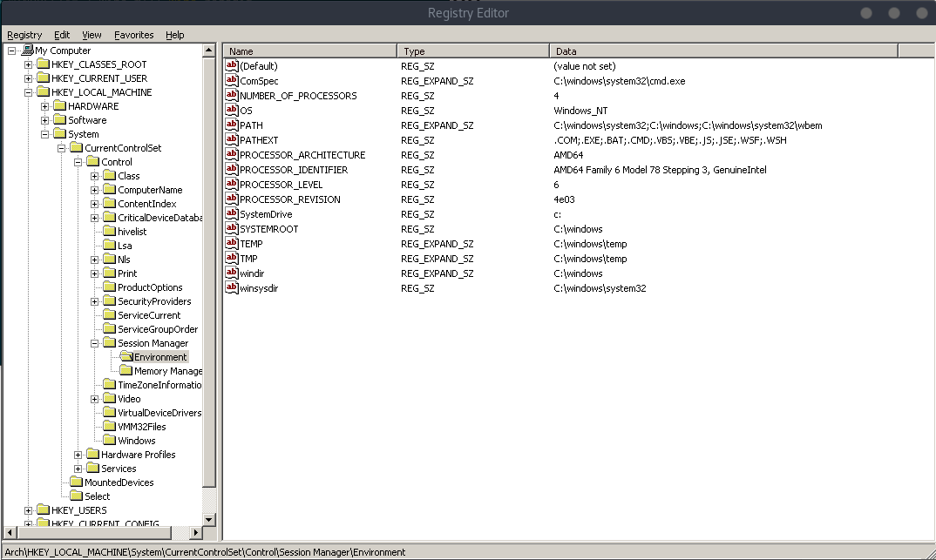This screenshot has width=936, height=560.
Task: Click the string icon beside (Default)
Action: 232,65
